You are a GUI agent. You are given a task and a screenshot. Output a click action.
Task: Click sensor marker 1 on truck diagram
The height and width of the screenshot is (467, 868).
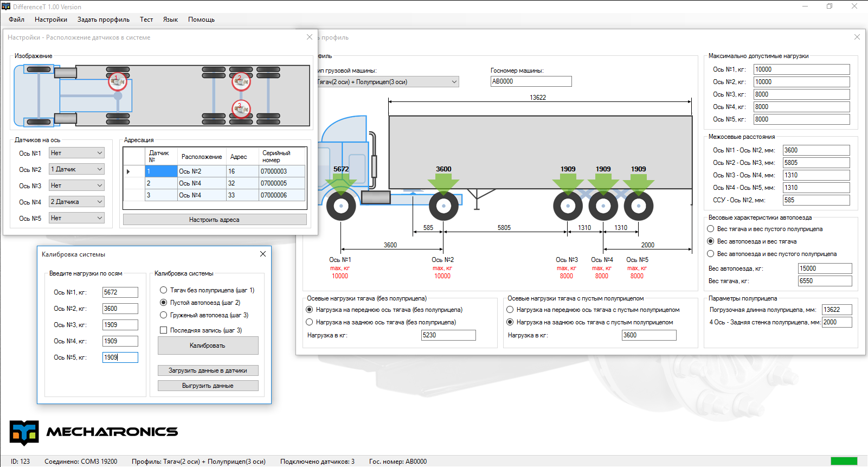[x=117, y=82]
